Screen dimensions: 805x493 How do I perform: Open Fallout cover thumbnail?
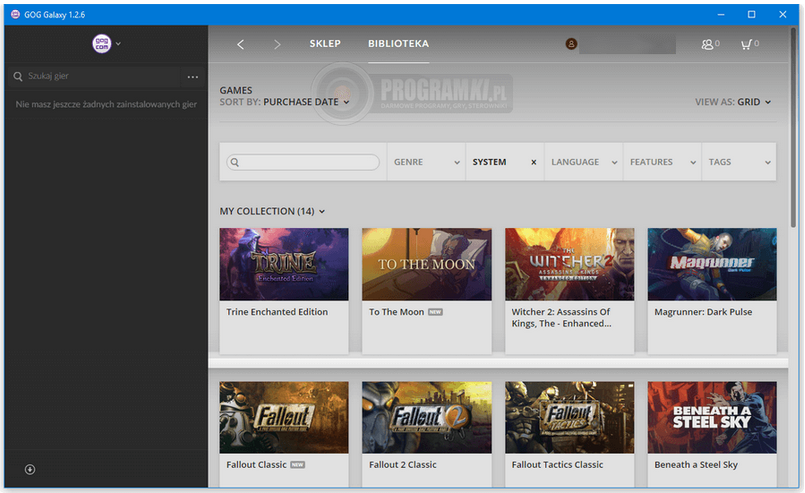point(284,417)
